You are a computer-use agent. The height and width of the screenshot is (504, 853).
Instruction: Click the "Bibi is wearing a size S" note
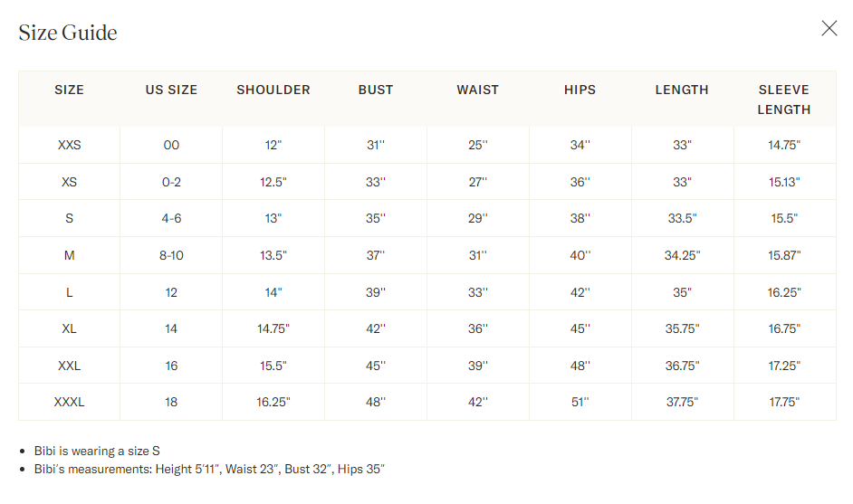click(97, 452)
